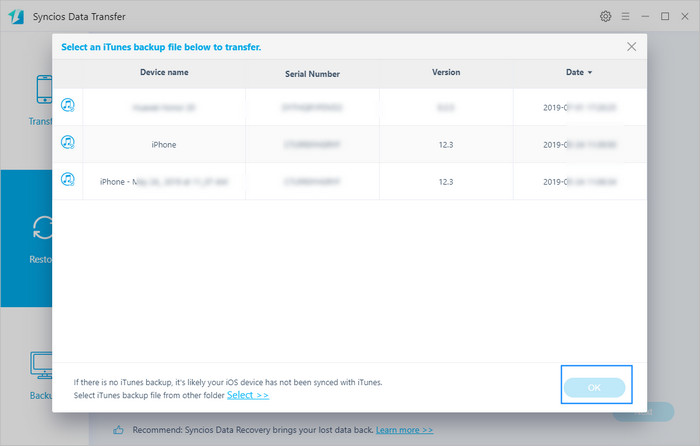Close the Syncios Data Transfer window
Screen dimensions: 700x446
685,17
